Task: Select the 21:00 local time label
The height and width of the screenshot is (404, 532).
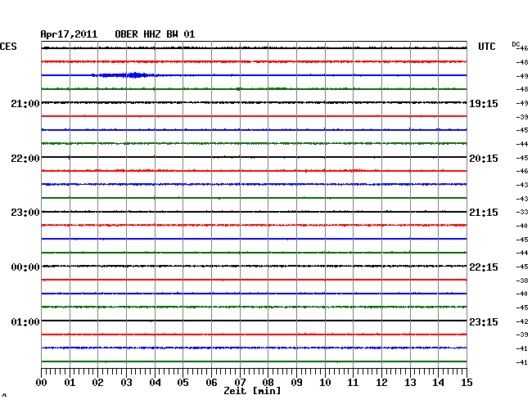Action: (25, 103)
